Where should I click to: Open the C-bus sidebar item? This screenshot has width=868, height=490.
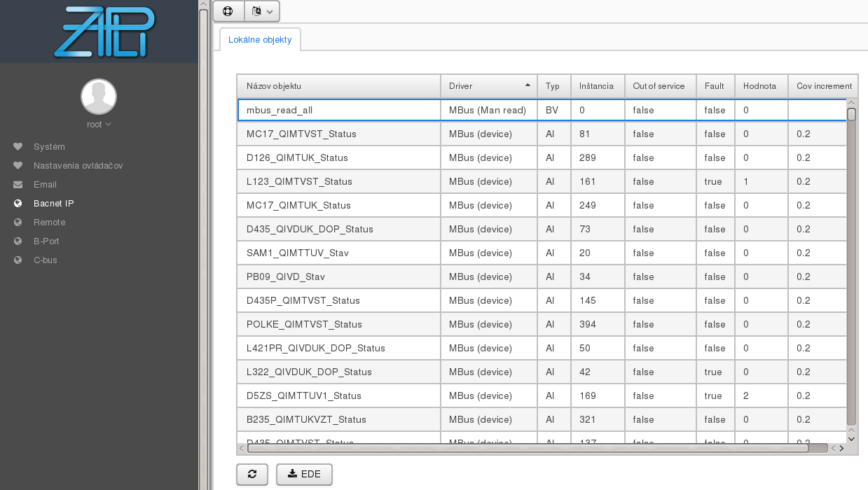pyautogui.click(x=46, y=260)
